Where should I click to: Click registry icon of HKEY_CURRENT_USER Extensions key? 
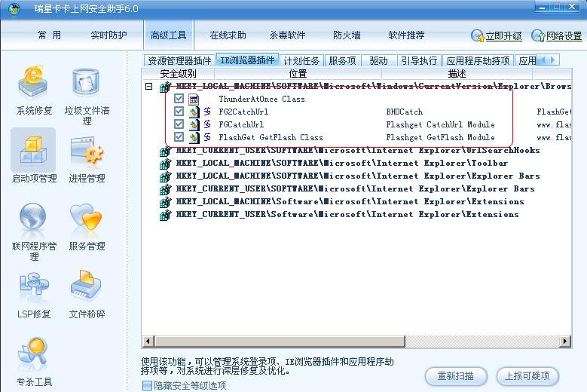point(165,215)
